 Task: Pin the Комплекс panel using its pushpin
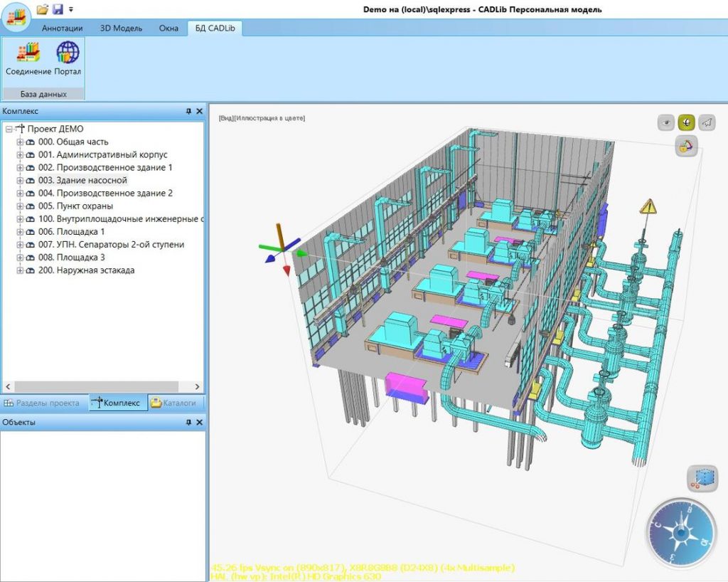189,111
